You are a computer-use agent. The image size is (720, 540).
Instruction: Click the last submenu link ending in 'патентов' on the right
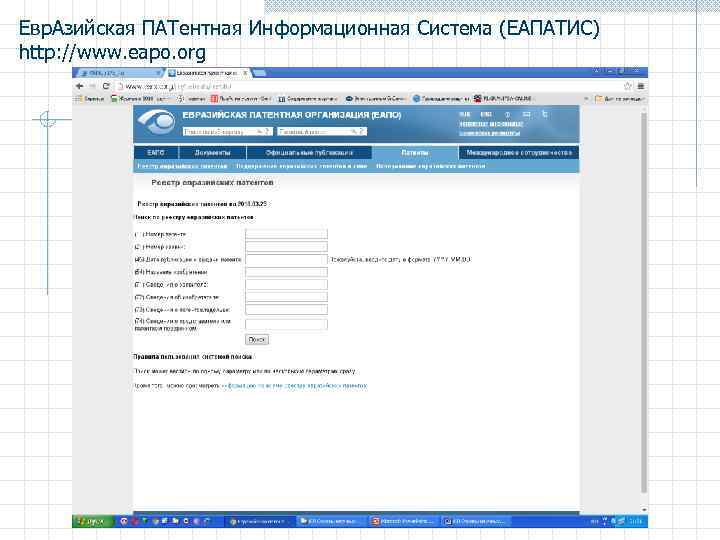click(431, 166)
